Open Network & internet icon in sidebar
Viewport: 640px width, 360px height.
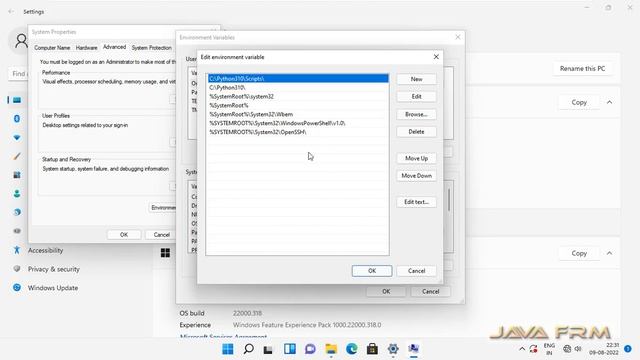point(17,138)
